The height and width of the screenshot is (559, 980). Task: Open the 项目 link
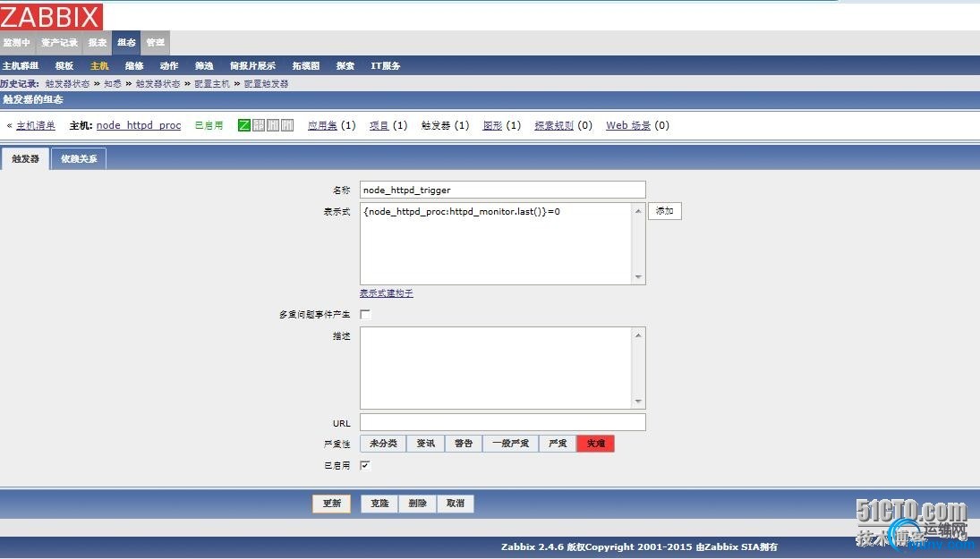click(x=379, y=125)
